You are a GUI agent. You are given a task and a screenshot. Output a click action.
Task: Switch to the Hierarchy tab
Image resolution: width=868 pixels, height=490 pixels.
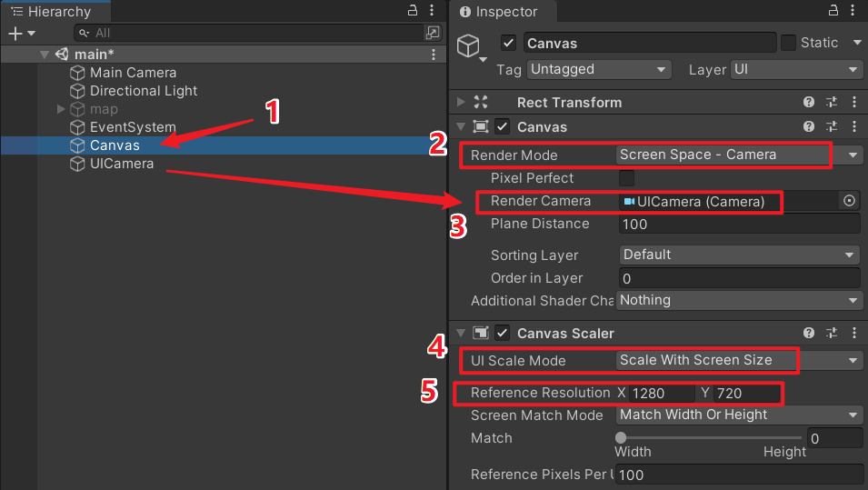point(55,11)
